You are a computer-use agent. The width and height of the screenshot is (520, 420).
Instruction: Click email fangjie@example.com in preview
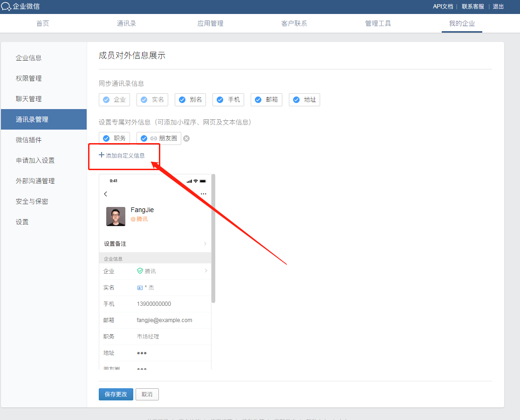(164, 320)
